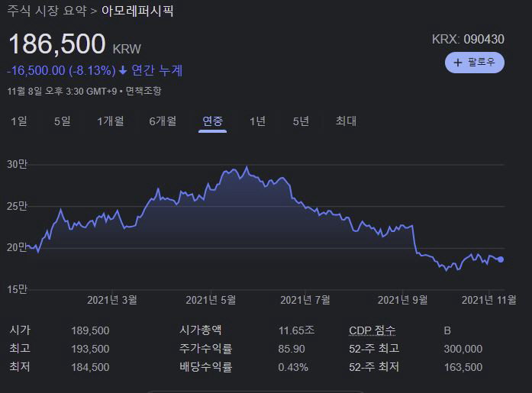Viewport: 532px width, 393px height.
Task: Click the CDP score value B
Action: pos(447,330)
